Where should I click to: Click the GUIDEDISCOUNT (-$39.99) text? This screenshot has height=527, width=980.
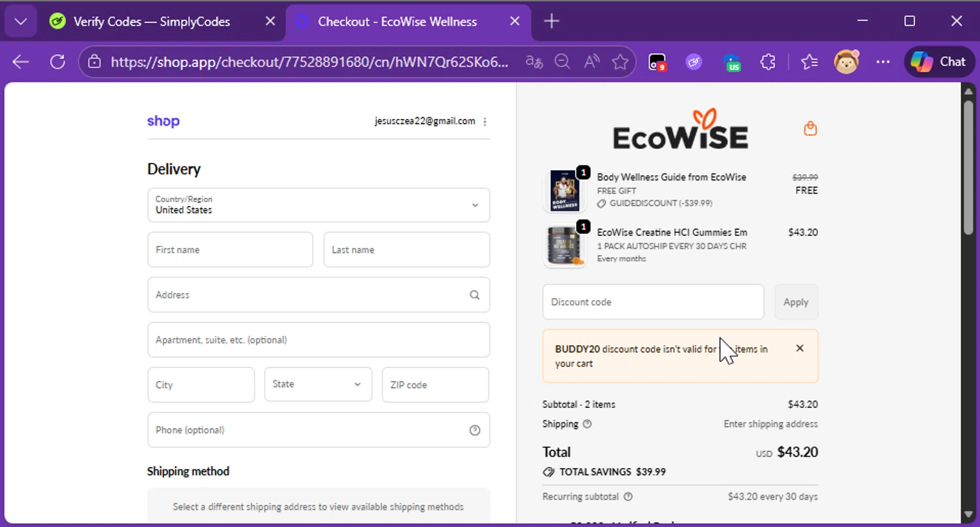tap(661, 203)
